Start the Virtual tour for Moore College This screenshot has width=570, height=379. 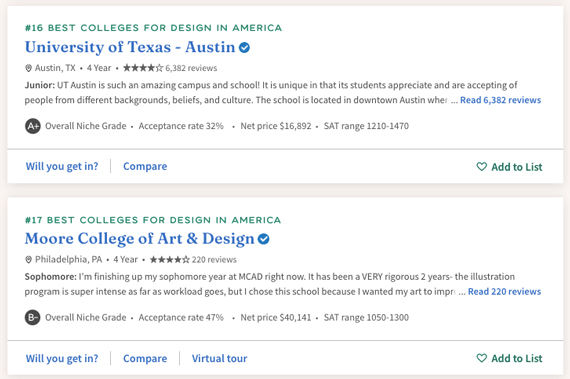[x=220, y=358]
